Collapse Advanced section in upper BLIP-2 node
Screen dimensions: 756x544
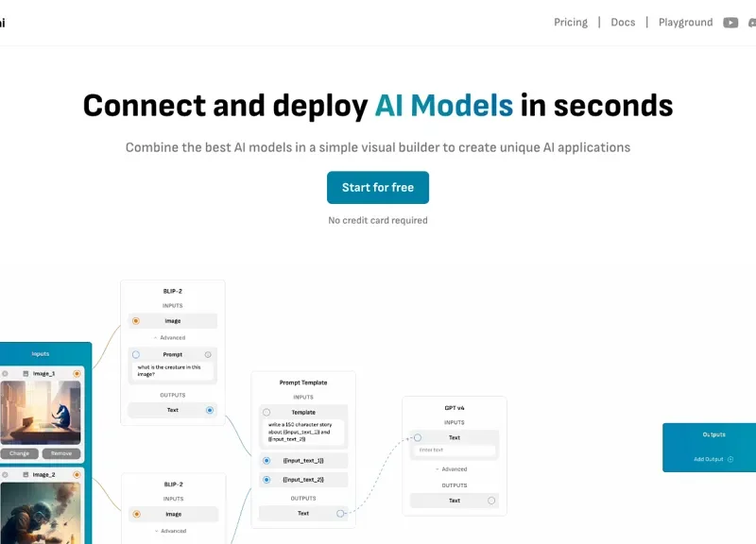(170, 338)
